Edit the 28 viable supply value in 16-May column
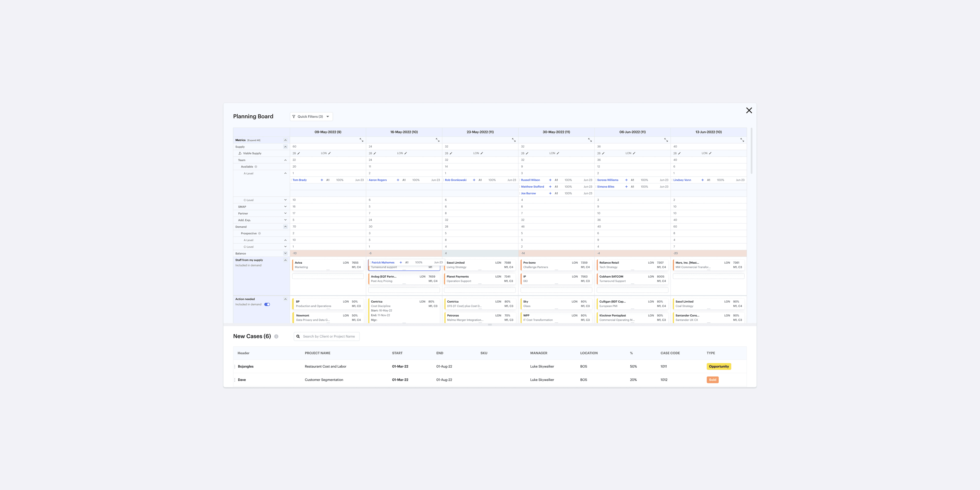 point(375,153)
